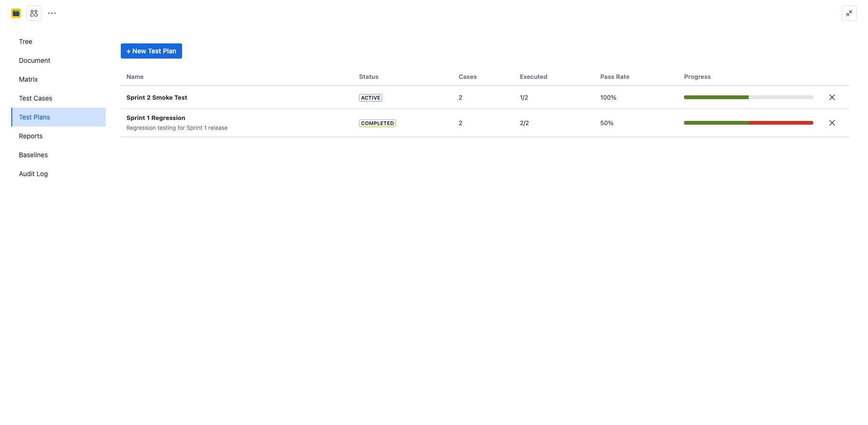This screenshot has width=868, height=425.
Task: Navigate to Test Cases
Action: (35, 98)
